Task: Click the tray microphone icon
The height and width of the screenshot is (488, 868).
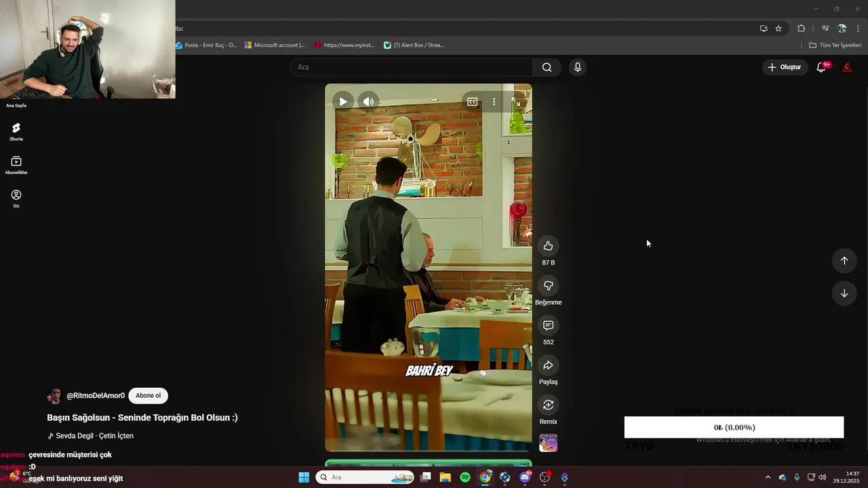Action: tap(797, 477)
